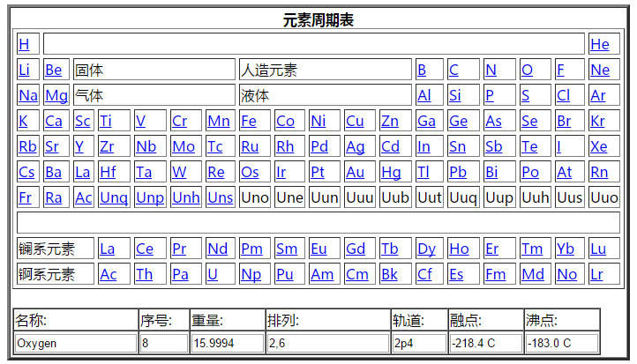Select the 液体 legend cell
637x364 pixels.
pyautogui.click(x=325, y=95)
